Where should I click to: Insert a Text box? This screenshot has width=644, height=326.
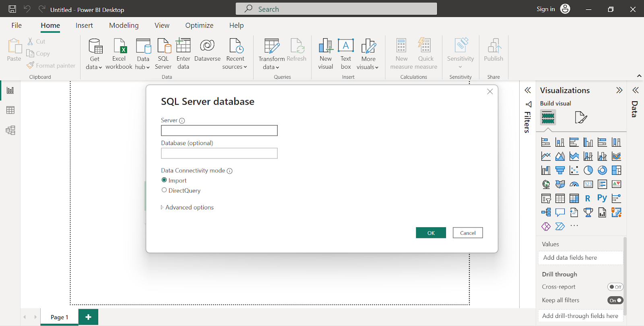pos(346,54)
